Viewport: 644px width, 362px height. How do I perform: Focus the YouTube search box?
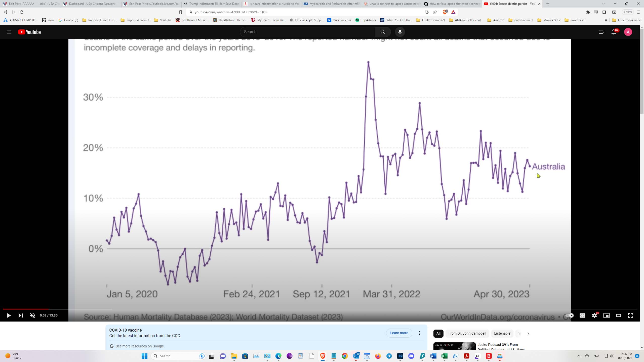pyautogui.click(x=307, y=32)
